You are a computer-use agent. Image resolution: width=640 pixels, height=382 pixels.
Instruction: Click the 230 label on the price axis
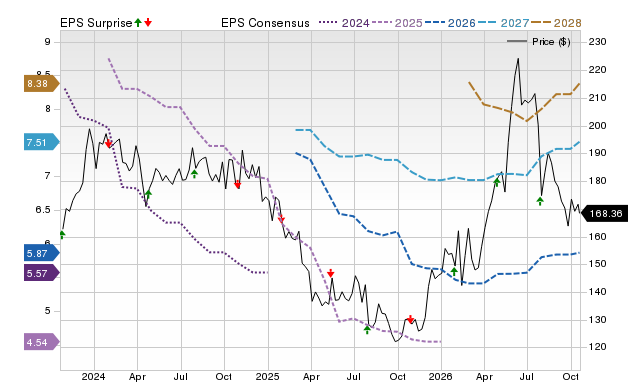point(597,42)
